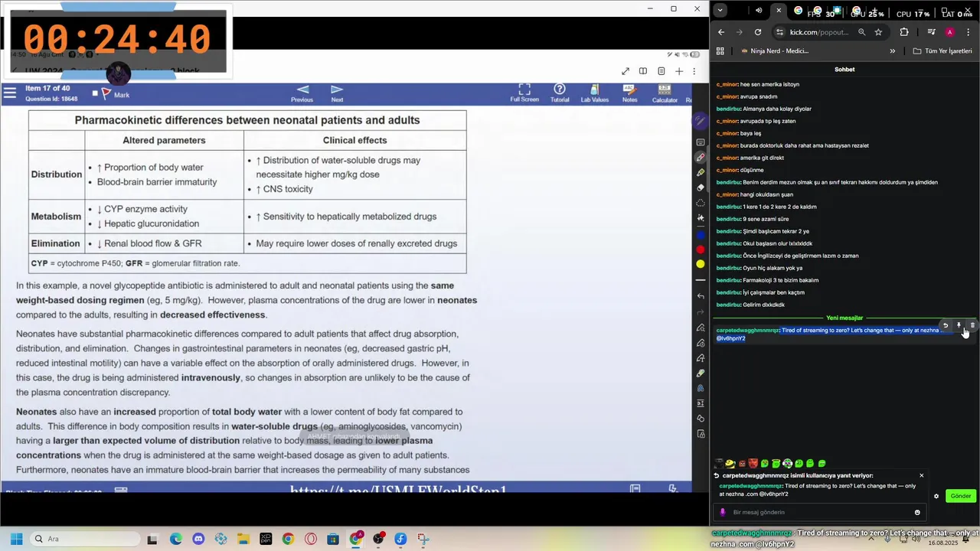The width and height of the screenshot is (980, 551).
Task: Open Chrome three-dot menu
Action: pyautogui.click(x=968, y=32)
